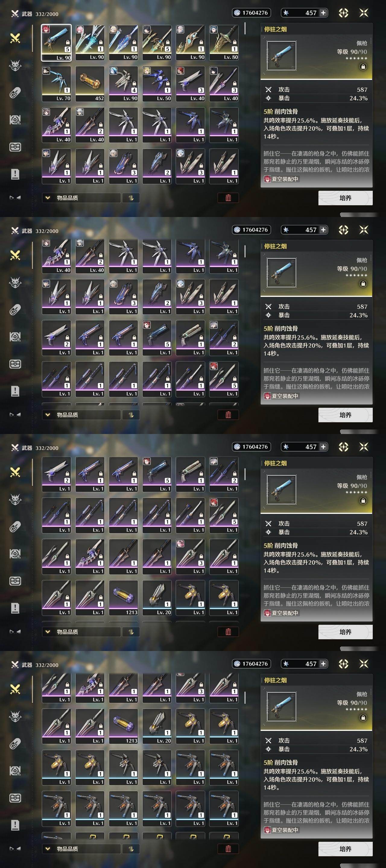Screen dimensions: 386x868
Task: Toggle the lock on 停驻之烟 in the first view's detail card
Action: (363, 67)
